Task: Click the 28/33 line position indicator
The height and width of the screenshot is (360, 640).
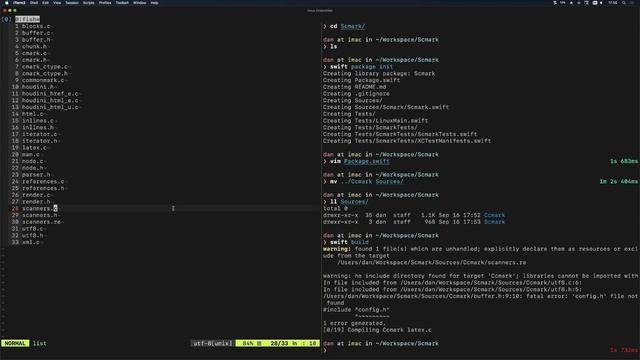Action: [x=279, y=343]
